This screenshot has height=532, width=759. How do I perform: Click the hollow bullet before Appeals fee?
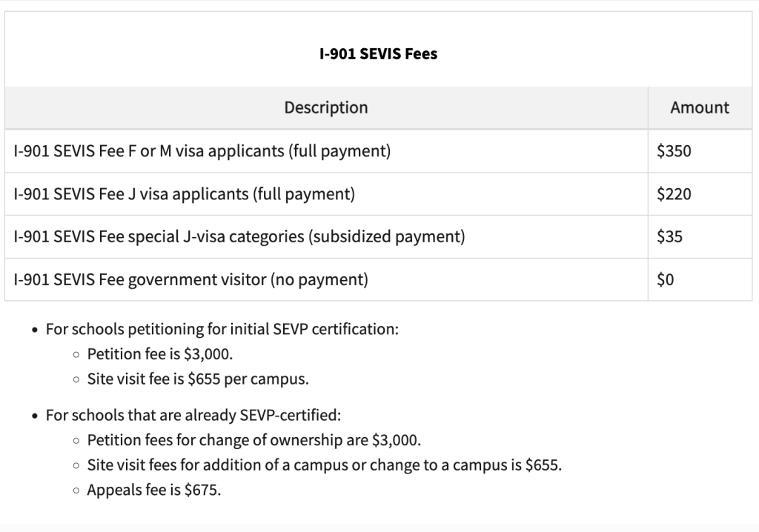(x=76, y=491)
